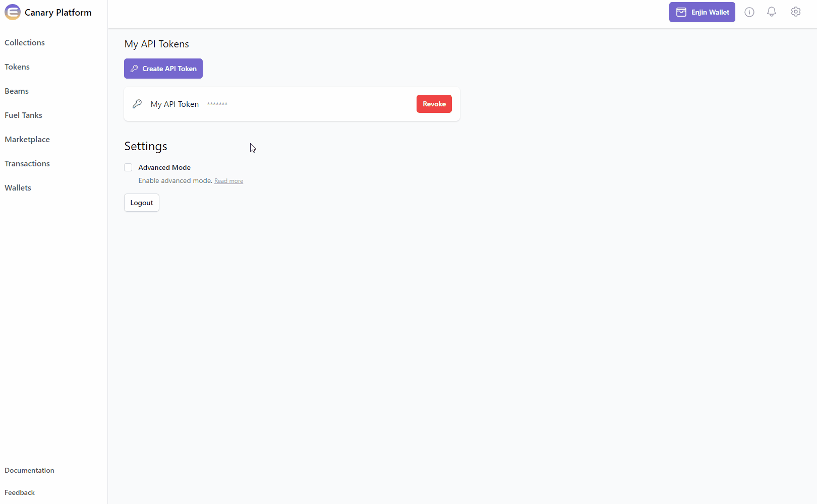Open the Documentation link

point(29,470)
